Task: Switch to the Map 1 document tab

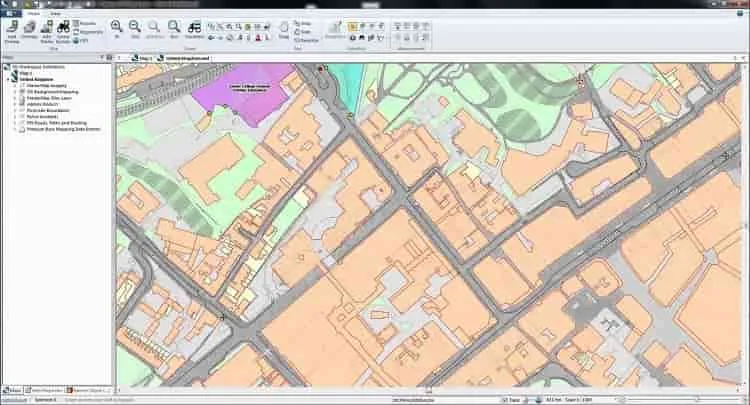Action: pos(142,58)
